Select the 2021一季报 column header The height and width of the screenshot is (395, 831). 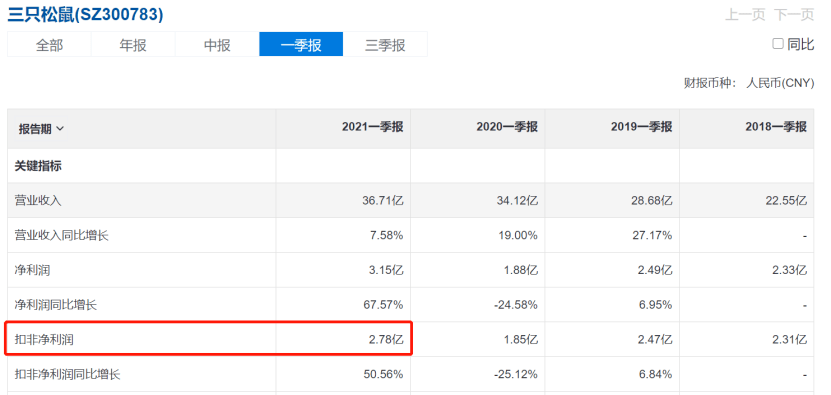(x=373, y=127)
